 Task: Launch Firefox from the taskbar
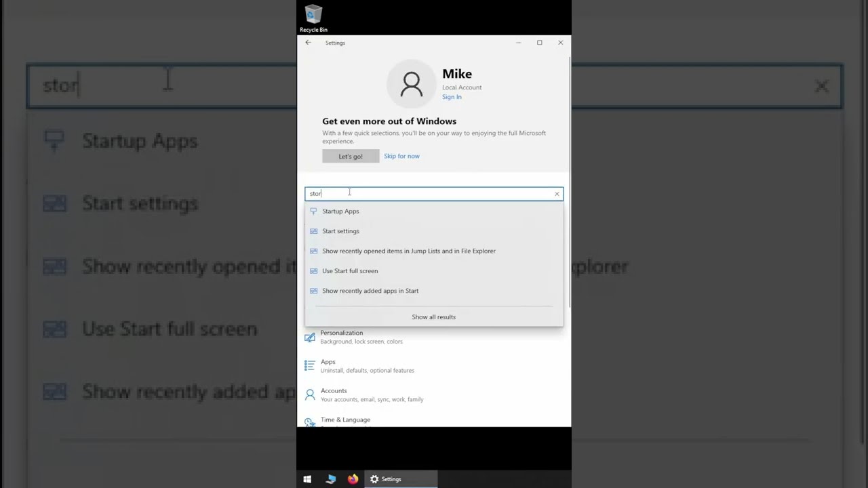click(x=353, y=479)
